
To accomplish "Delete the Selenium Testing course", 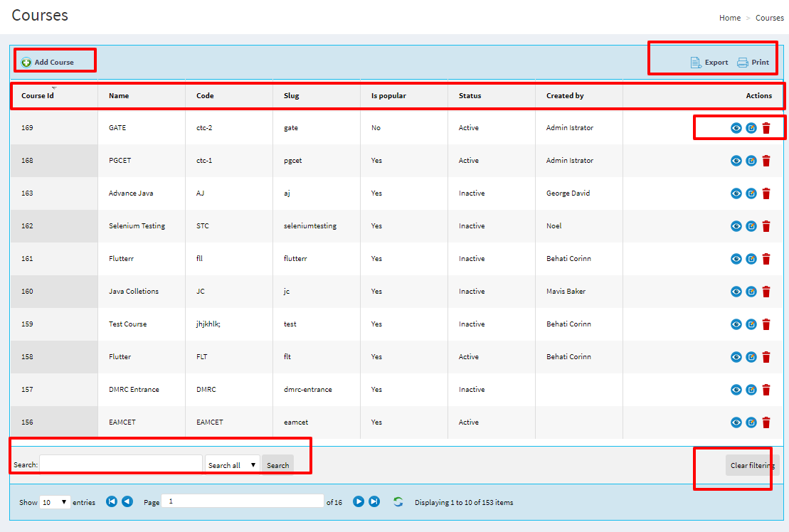I will (766, 226).
